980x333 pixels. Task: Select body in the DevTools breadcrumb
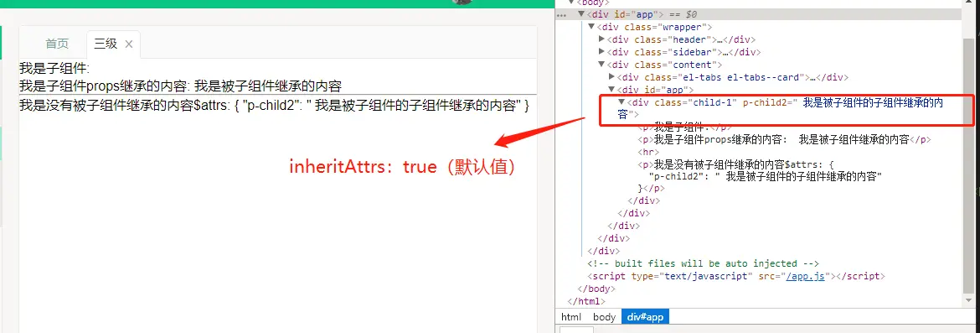pos(604,317)
